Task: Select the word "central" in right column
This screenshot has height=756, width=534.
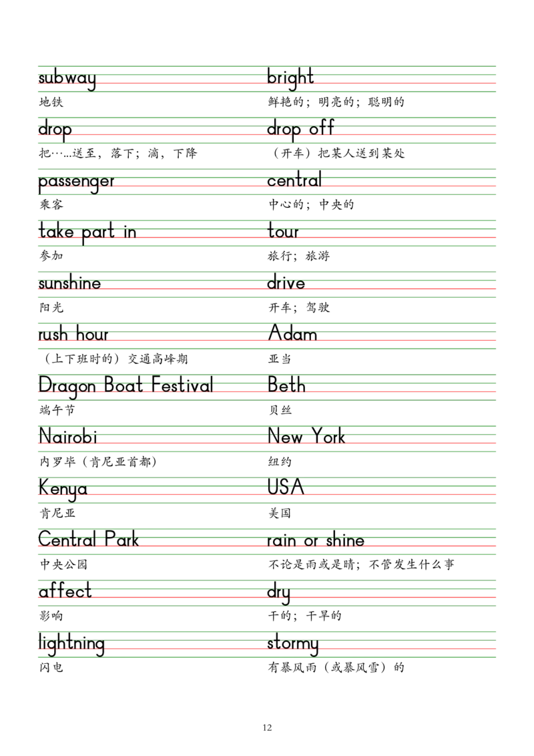Action: coord(294,180)
